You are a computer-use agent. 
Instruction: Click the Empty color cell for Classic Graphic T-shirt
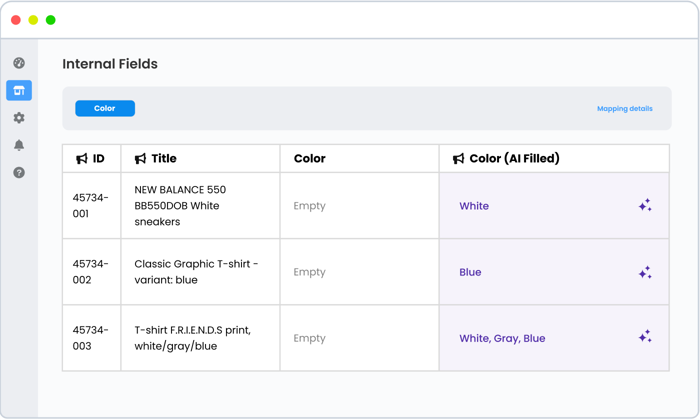tap(309, 272)
